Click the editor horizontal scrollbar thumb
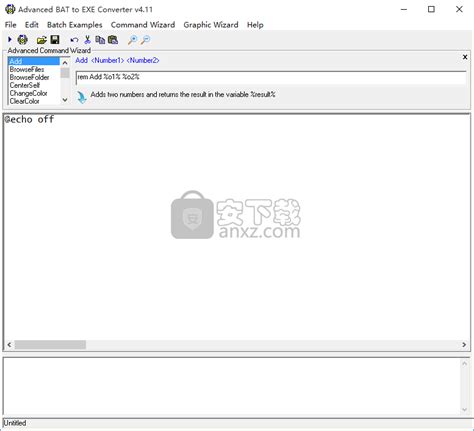The width and height of the screenshot is (474, 431). (x=50, y=345)
